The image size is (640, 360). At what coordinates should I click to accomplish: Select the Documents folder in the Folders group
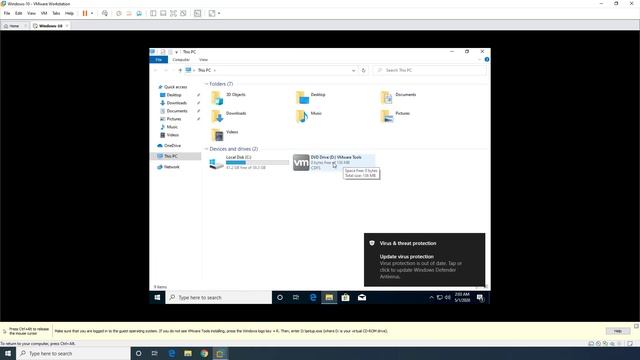(x=399, y=98)
